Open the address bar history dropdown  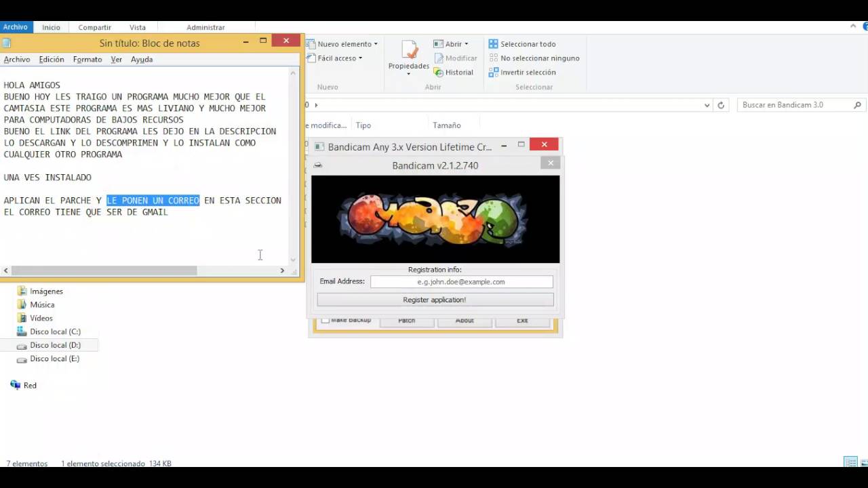pyautogui.click(x=707, y=105)
